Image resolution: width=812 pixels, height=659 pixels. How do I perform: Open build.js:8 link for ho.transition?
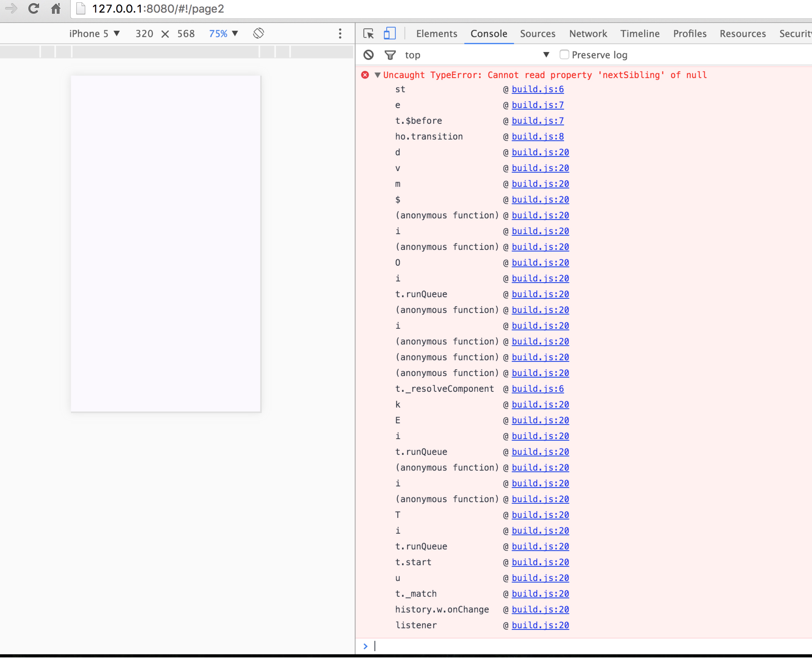537,137
